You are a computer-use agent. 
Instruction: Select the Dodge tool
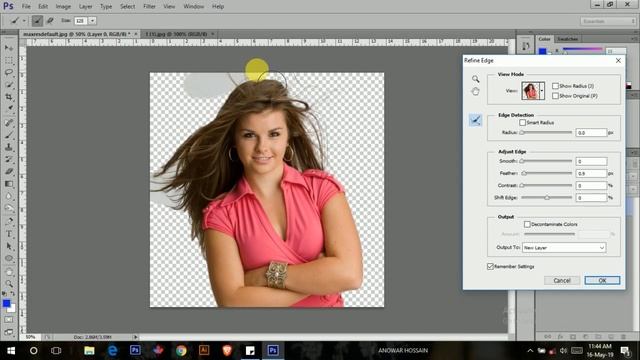coord(9,209)
